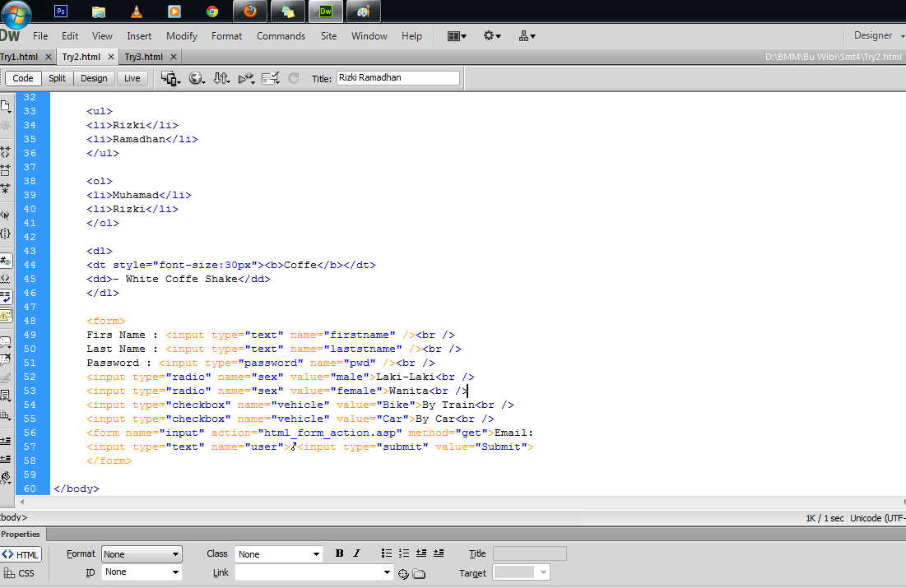Screen dimensions: 906x588
Task: Open Photoshop from the taskbar
Action: 61,11
